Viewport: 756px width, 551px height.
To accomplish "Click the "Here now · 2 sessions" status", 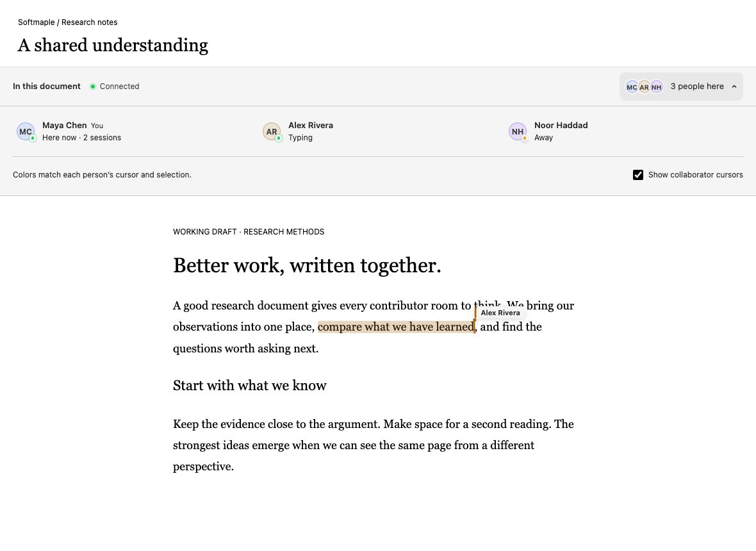I will pyautogui.click(x=81, y=138).
